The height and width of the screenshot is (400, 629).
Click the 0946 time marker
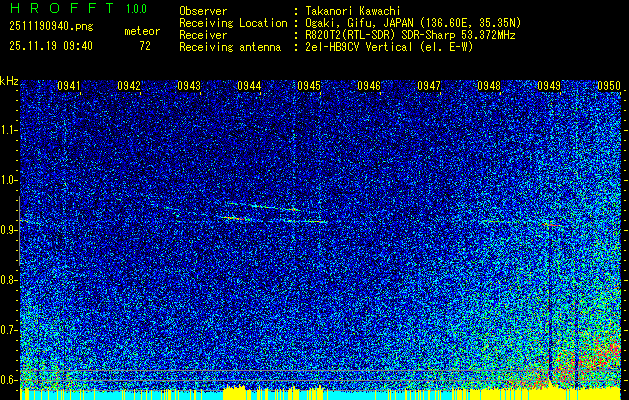(x=369, y=86)
